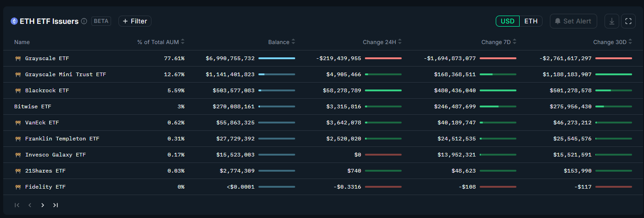This screenshot has width=644, height=218.
Task: Open the Bitwise ETF row
Action: [x=322, y=106]
